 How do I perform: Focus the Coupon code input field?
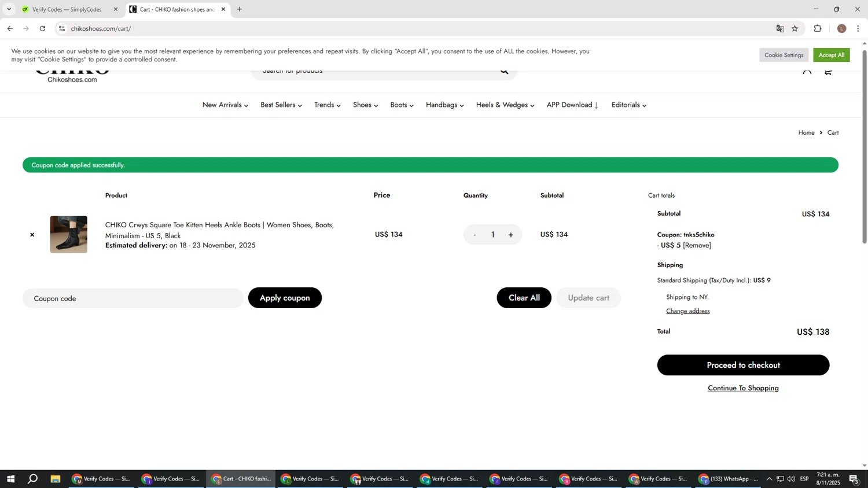(x=133, y=298)
